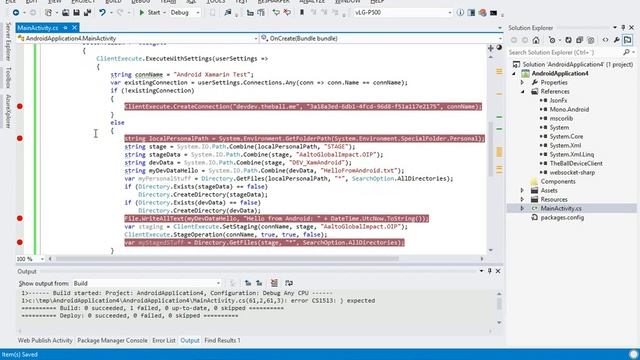640x360 pixels.
Task: Select the MainActivity.cs editor tab
Action: pyautogui.click(x=38, y=28)
